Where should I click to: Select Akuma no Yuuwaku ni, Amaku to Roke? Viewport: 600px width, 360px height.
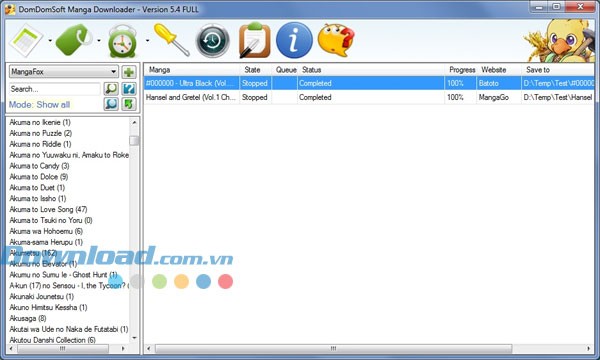69,155
